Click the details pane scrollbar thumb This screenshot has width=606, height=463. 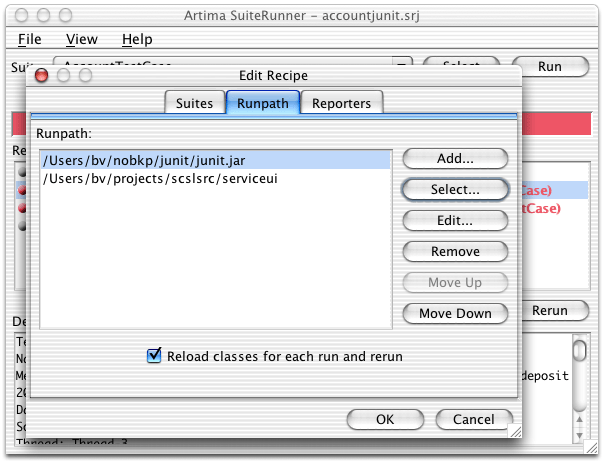579,351
